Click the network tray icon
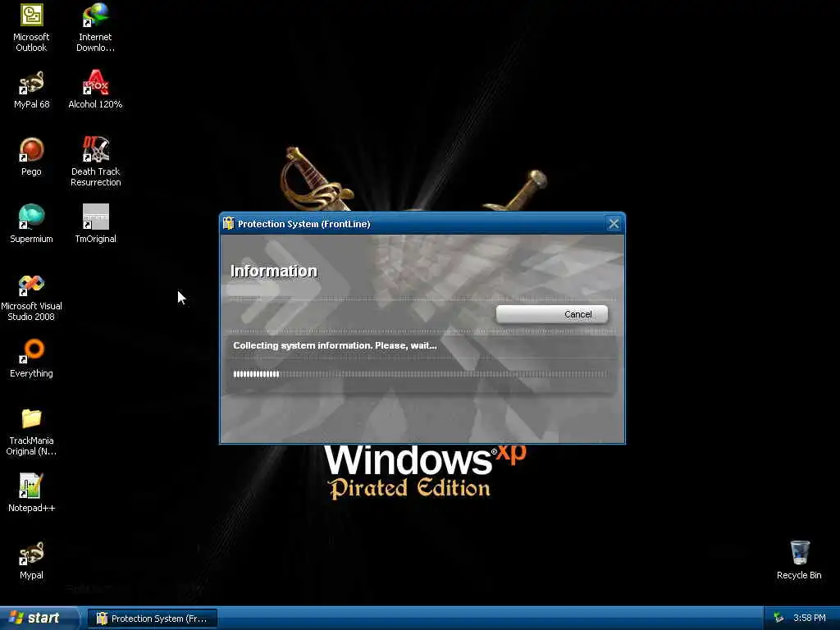Viewport: 840px width, 630px height. pos(778,619)
